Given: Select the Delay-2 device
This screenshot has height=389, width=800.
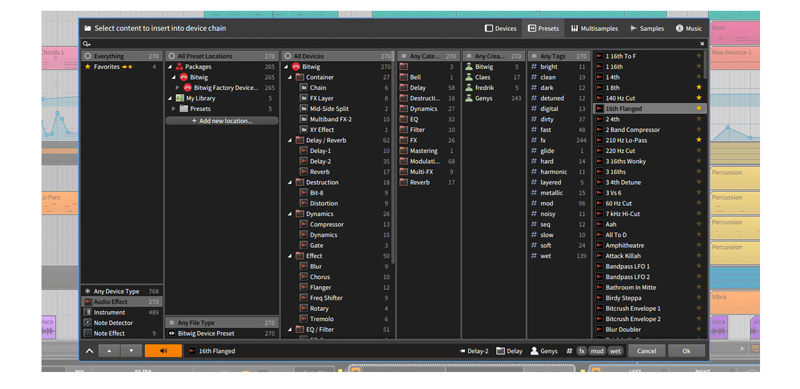Looking at the screenshot, I should click(337, 161).
